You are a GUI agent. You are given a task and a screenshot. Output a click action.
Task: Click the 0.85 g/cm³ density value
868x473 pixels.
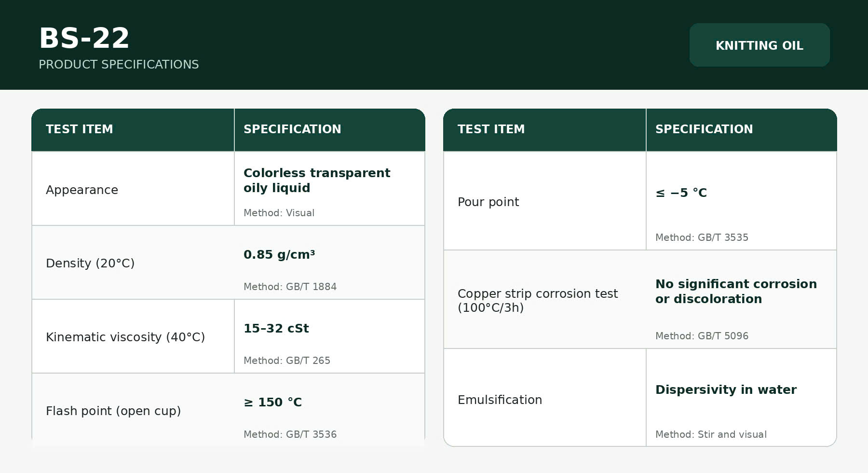pos(279,254)
